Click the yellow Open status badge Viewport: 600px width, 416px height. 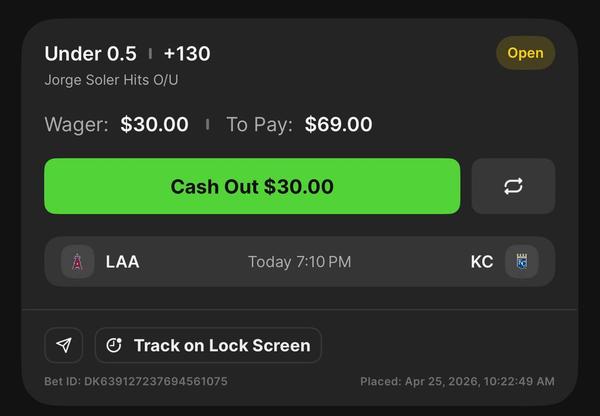[x=525, y=53]
